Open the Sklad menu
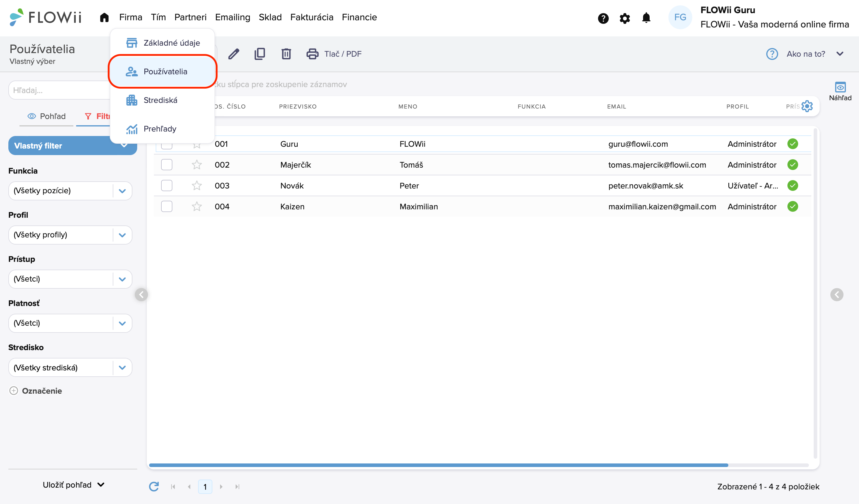Viewport: 859px width, 504px height. coord(270,17)
